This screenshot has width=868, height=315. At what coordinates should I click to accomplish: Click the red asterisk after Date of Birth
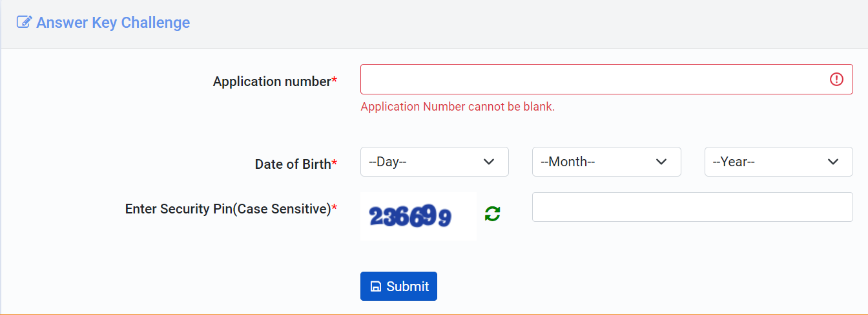point(335,164)
